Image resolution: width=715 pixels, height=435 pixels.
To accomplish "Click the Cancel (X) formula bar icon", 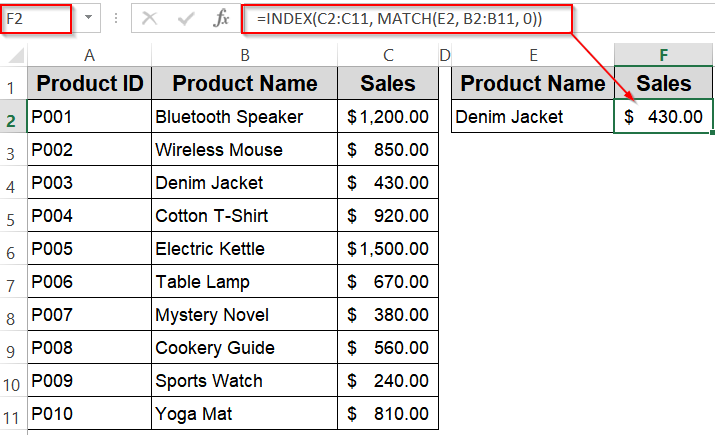I will (x=149, y=18).
